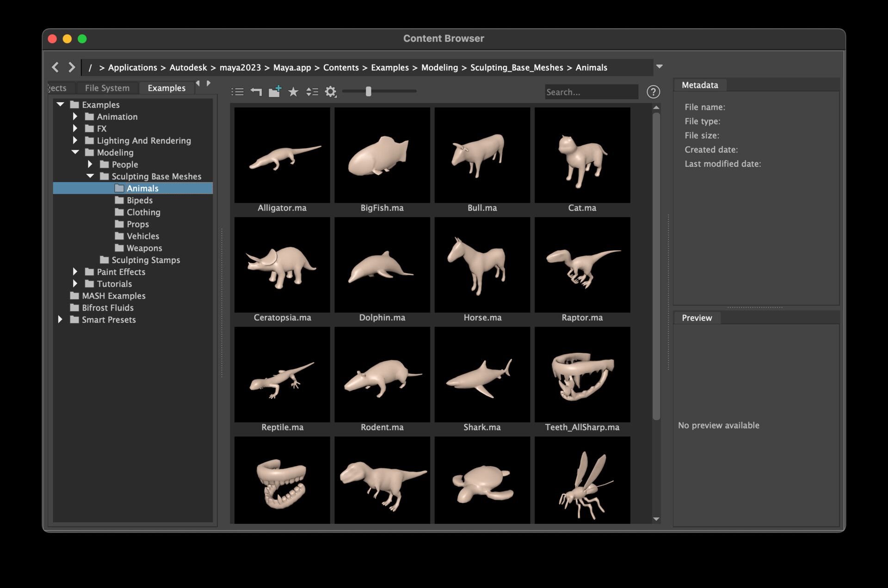Screen dimensions: 888x588
Task: Navigate forward with right arrow
Action: pos(72,67)
